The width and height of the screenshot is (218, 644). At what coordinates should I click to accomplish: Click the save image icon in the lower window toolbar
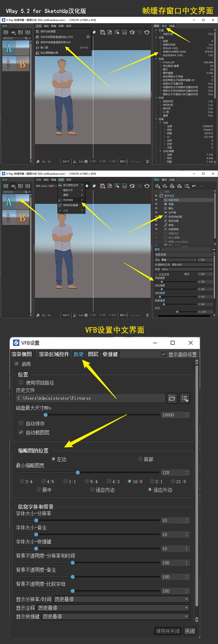coord(102,186)
